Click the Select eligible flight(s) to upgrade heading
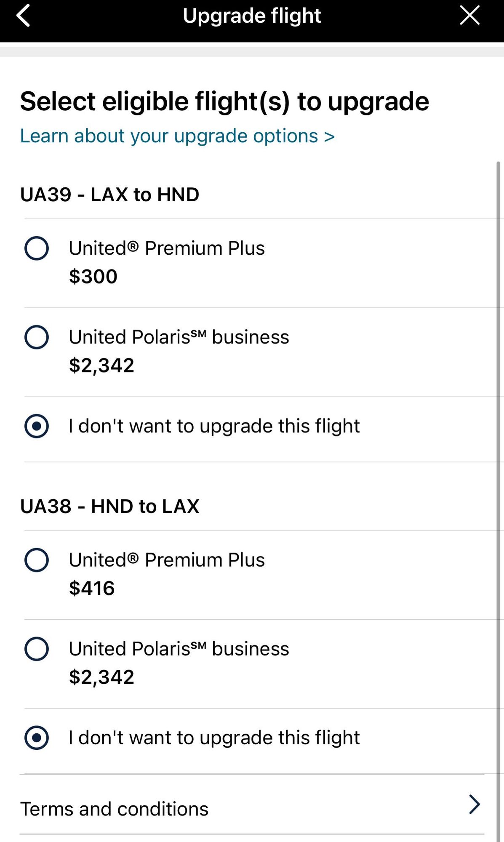504x842 pixels. click(x=224, y=101)
